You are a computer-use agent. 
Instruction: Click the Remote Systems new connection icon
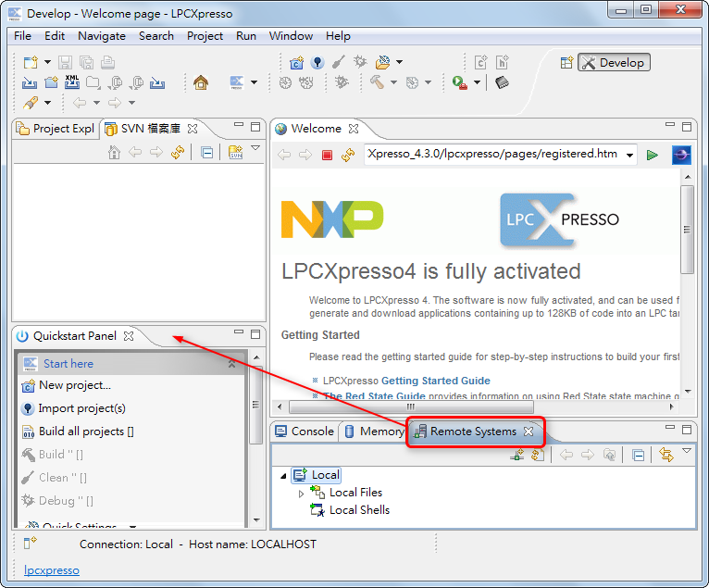(516, 455)
